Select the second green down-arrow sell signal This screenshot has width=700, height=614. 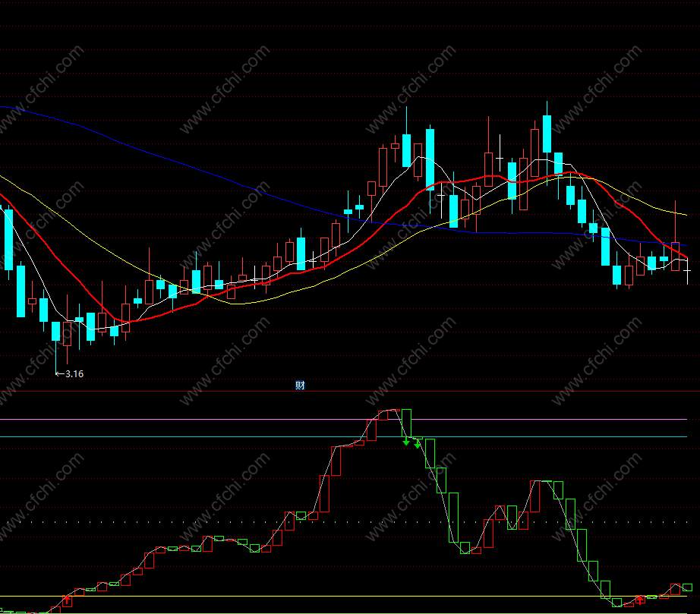(x=418, y=445)
